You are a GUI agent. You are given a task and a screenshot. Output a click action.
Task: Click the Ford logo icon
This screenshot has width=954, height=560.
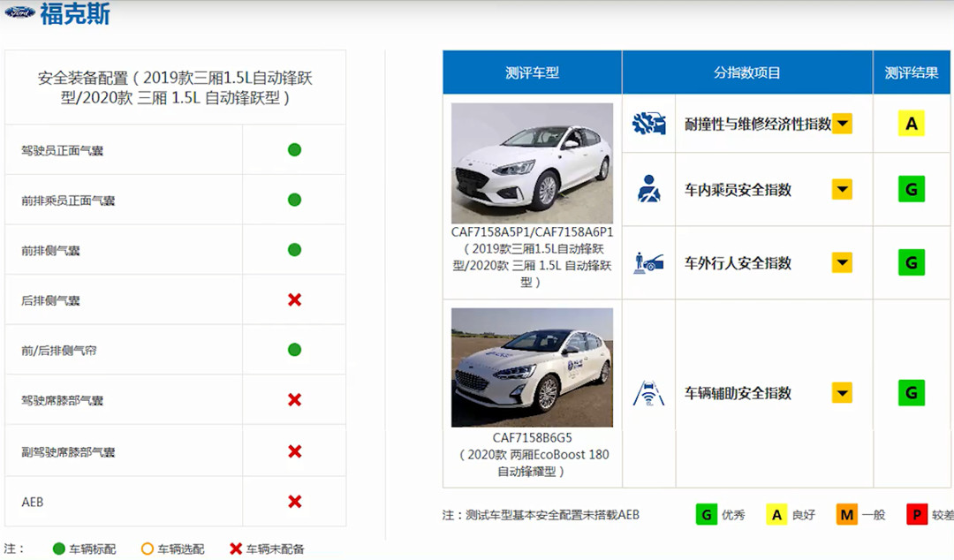coord(19,12)
